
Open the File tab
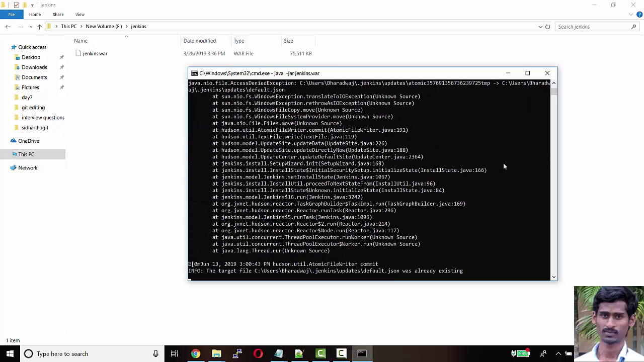pos(11,15)
